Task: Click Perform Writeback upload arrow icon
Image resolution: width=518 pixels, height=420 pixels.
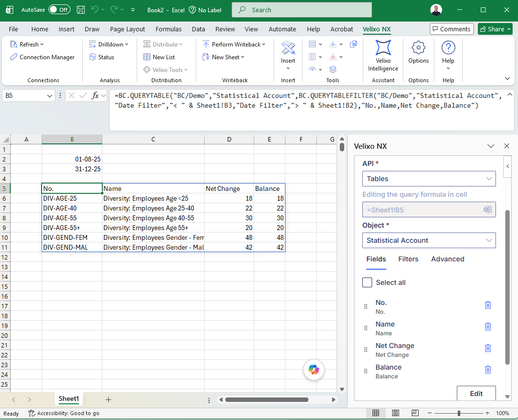Action: coord(206,44)
